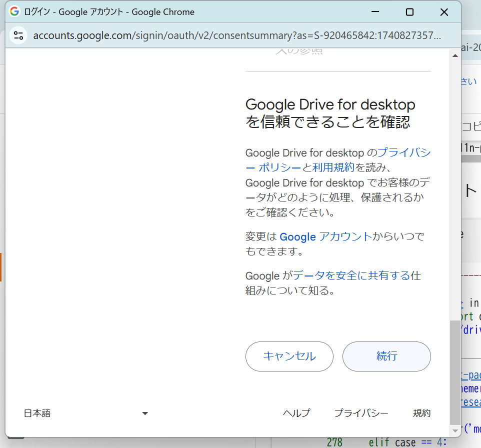Open site information icon in address bar
This screenshot has height=448, width=481.
[18, 35]
